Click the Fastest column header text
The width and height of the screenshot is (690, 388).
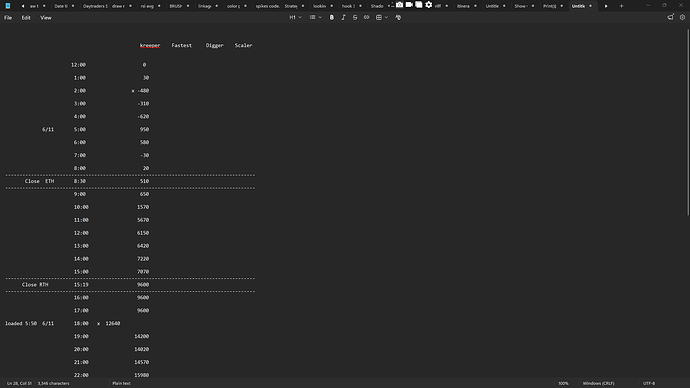(x=181, y=45)
